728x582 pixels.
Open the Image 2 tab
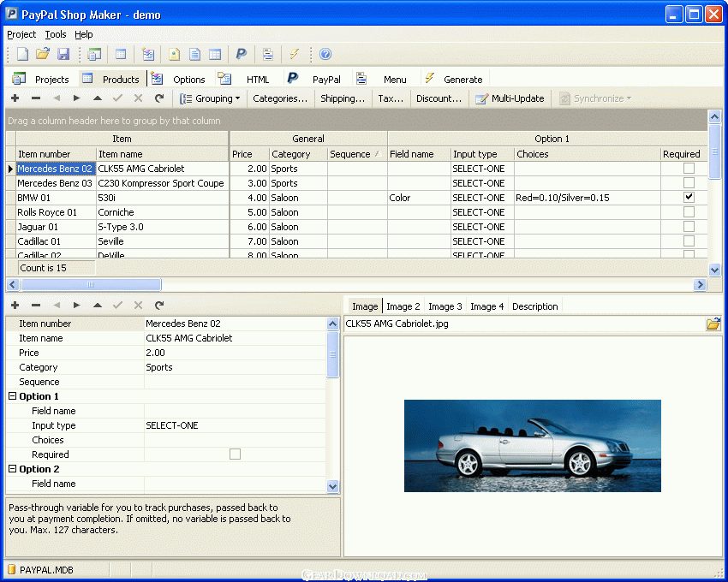(403, 306)
